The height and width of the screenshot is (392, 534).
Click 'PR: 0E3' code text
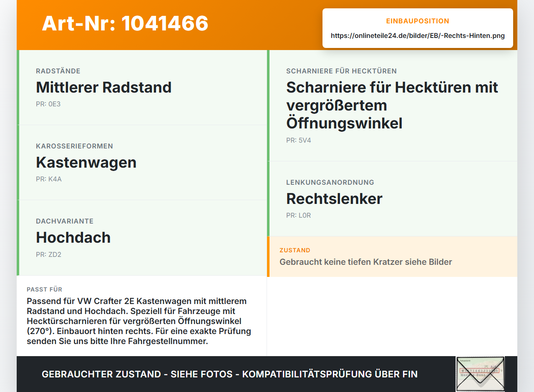coord(48,104)
